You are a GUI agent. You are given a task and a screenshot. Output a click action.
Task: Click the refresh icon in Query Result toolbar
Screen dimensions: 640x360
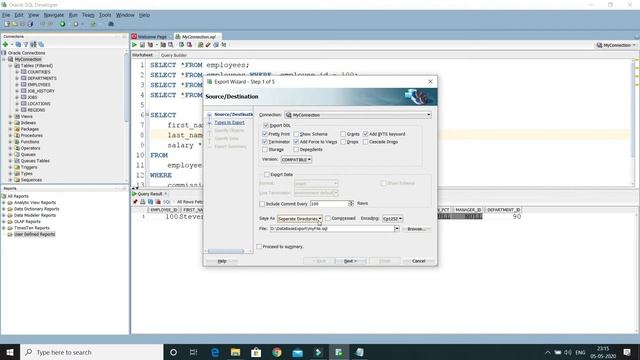point(150,202)
